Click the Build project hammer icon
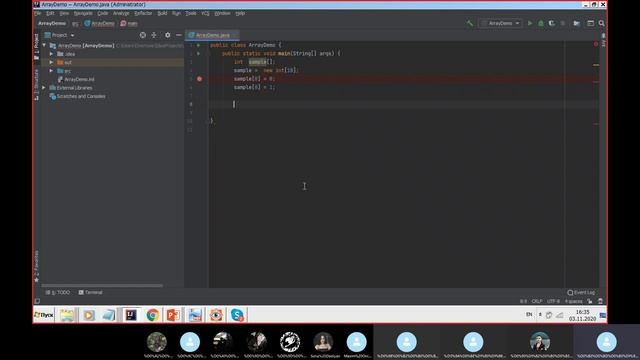Viewport: 640px width, 360px height. pyautogui.click(x=470, y=23)
